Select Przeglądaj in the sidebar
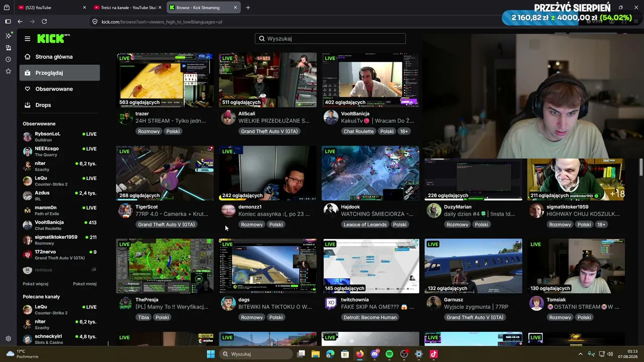This screenshot has width=644, height=362. pos(60,73)
